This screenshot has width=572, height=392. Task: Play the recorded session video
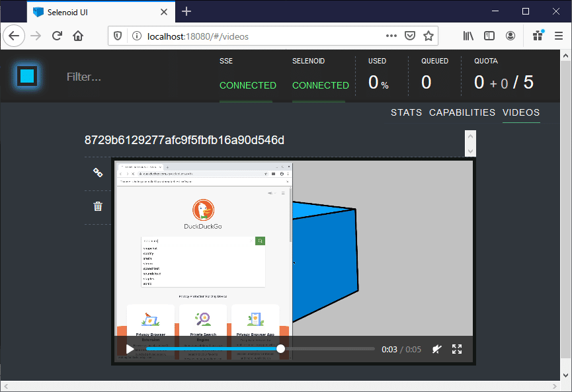tap(130, 349)
